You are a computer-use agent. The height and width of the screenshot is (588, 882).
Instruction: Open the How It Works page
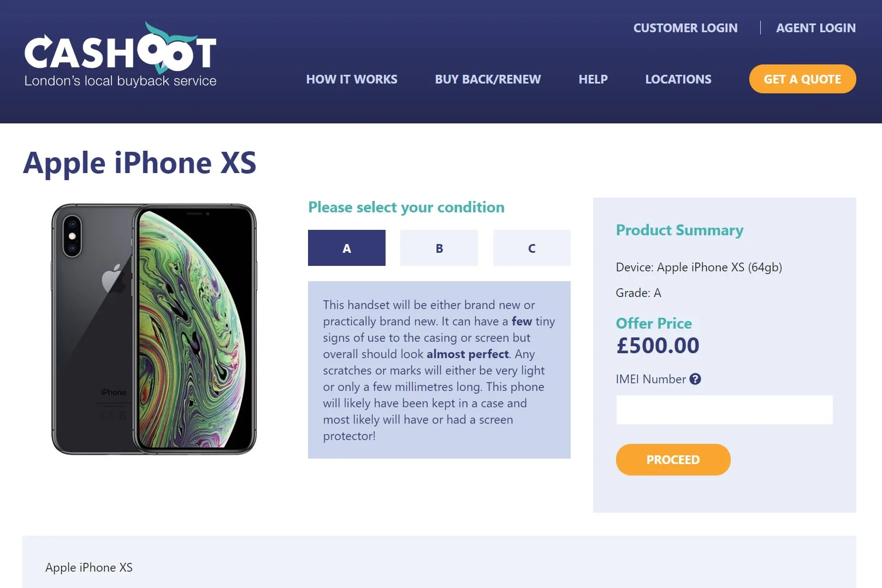(352, 79)
